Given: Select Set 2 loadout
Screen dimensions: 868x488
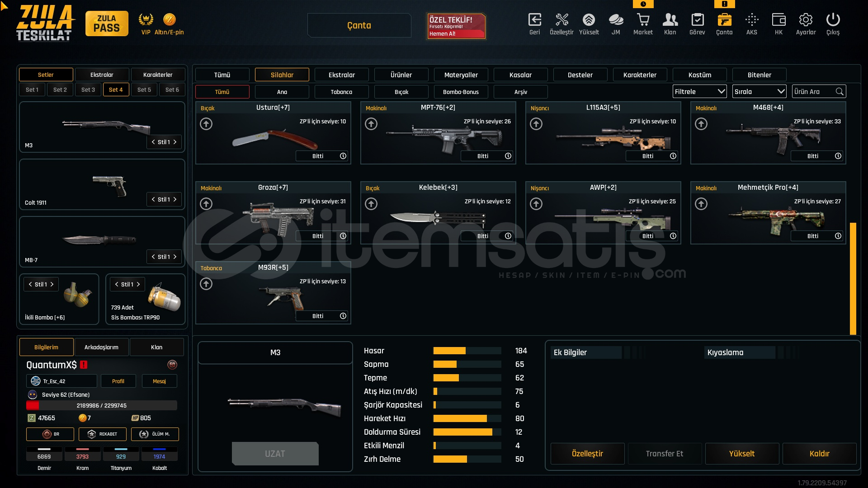Looking at the screenshot, I should point(60,89).
